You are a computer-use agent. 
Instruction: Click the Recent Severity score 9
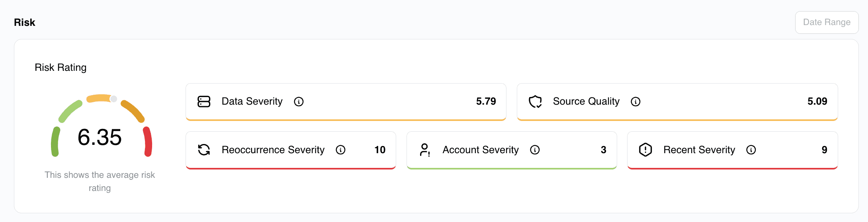[x=824, y=150]
